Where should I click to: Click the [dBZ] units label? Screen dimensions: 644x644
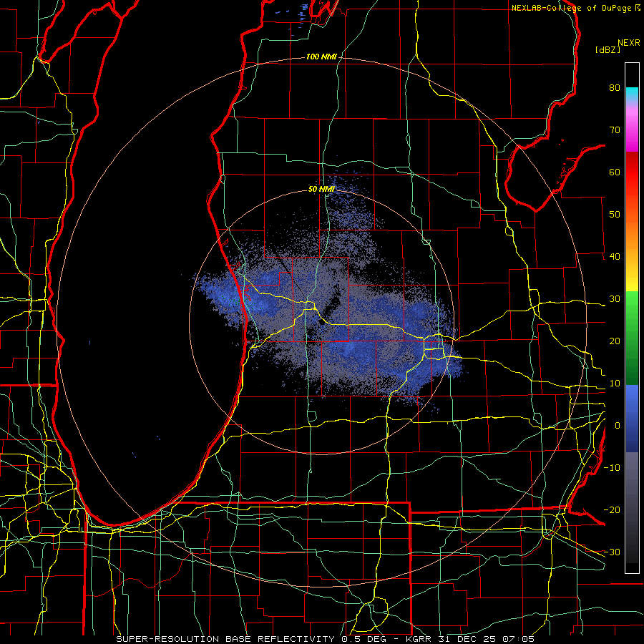coord(608,49)
